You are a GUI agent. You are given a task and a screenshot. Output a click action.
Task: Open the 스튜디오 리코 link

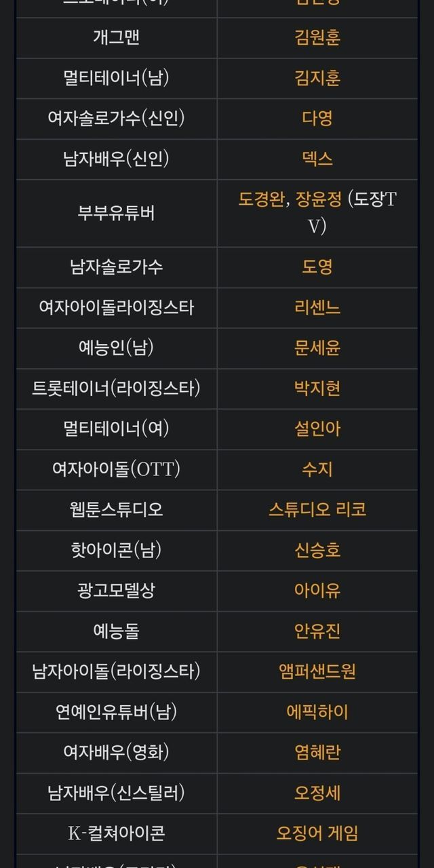[317, 509]
